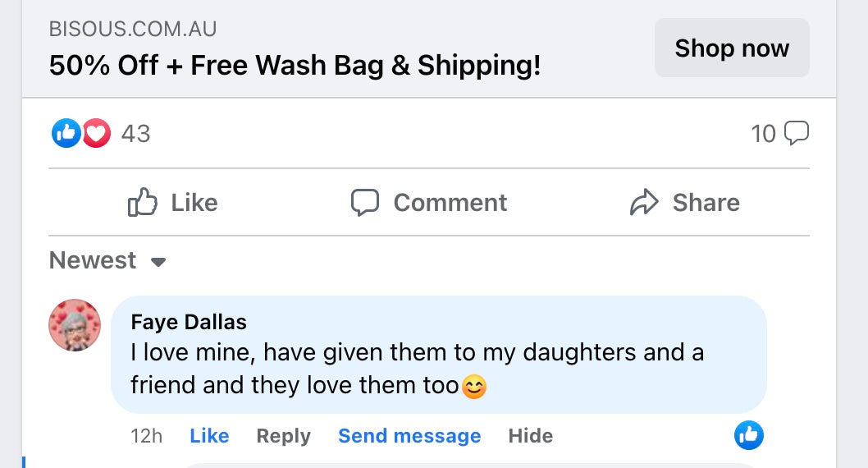
Task: Click the Comment speech bubble icon
Action: coord(365,203)
